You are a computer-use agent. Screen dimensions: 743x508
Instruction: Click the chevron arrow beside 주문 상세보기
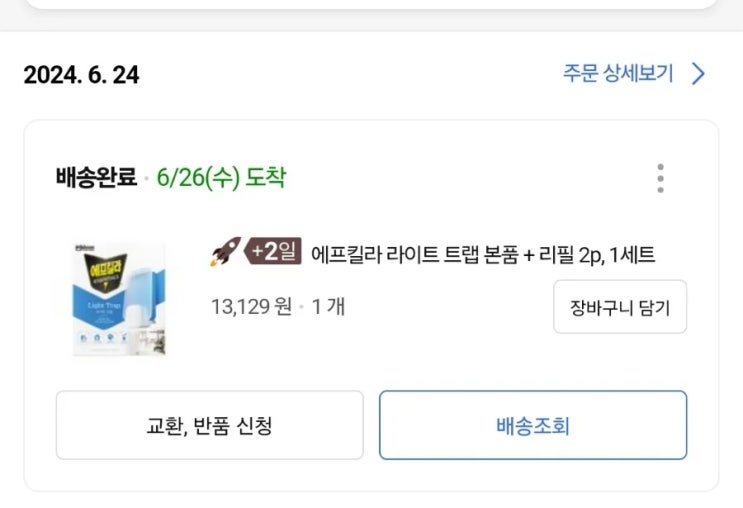tap(699, 74)
